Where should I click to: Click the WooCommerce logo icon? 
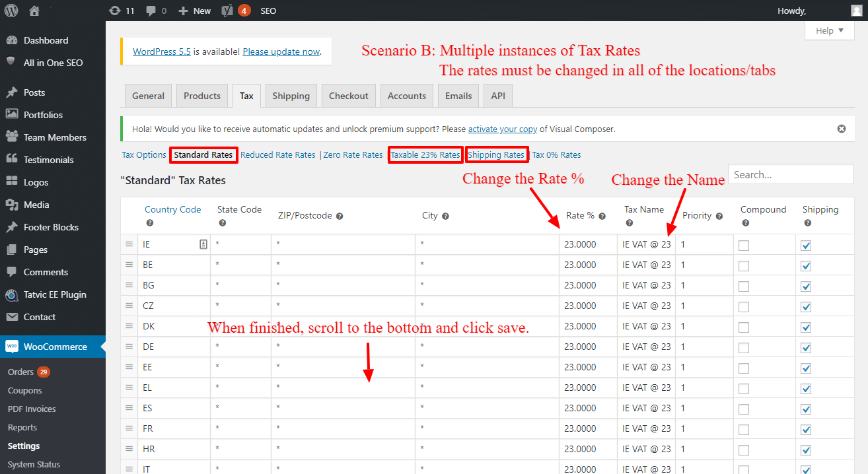click(12, 347)
